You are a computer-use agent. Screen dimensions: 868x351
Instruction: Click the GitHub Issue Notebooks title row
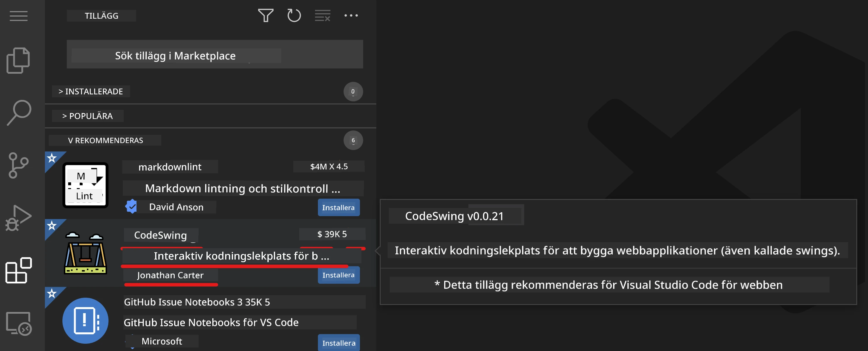click(x=244, y=302)
